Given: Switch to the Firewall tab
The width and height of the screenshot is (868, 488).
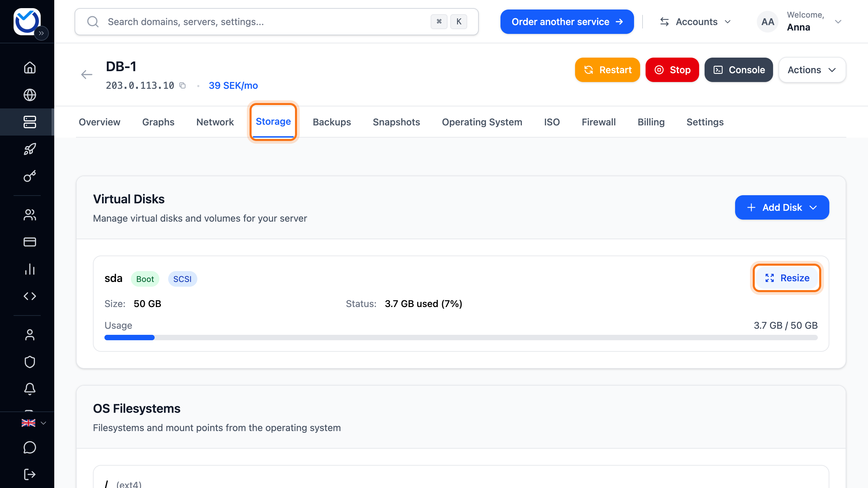Looking at the screenshot, I should [x=598, y=122].
